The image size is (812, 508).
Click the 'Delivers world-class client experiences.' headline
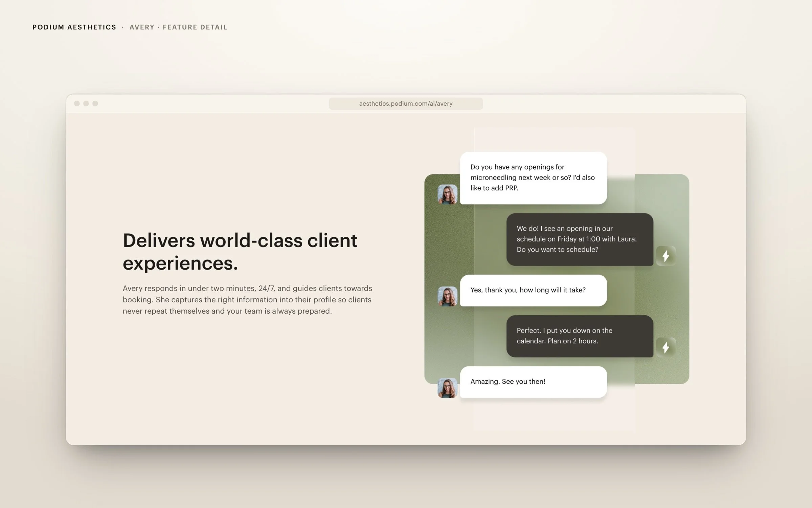240,252
